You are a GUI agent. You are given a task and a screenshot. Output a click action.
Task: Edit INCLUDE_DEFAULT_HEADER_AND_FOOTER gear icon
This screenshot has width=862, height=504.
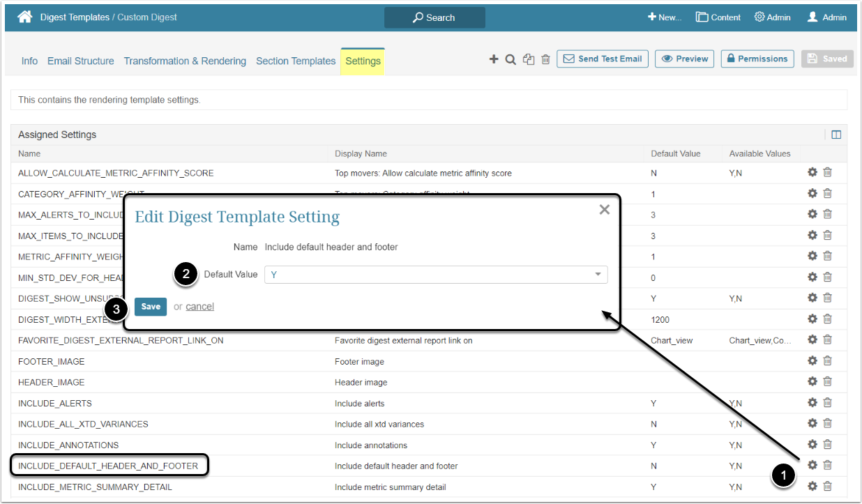click(x=812, y=465)
